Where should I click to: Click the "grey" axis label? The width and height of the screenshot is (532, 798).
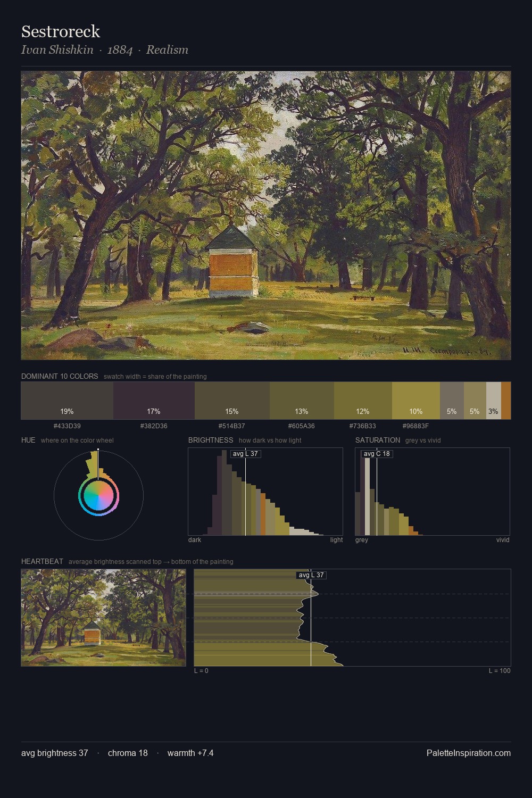coord(362,540)
